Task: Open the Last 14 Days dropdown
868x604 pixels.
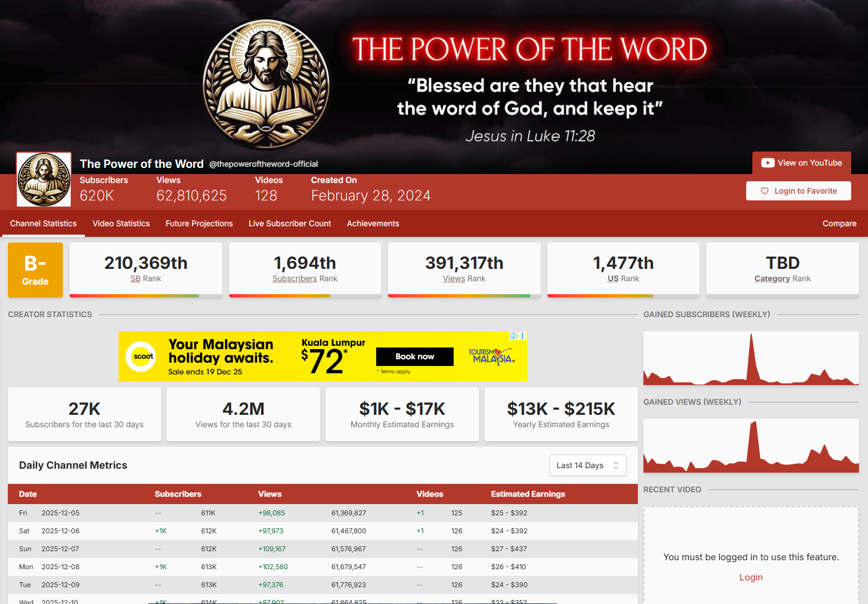Action: click(587, 465)
